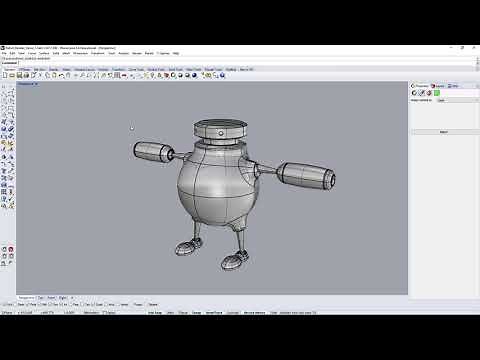Enable the End object snap
This screenshot has width=480, height=360.
(x=8, y=304)
